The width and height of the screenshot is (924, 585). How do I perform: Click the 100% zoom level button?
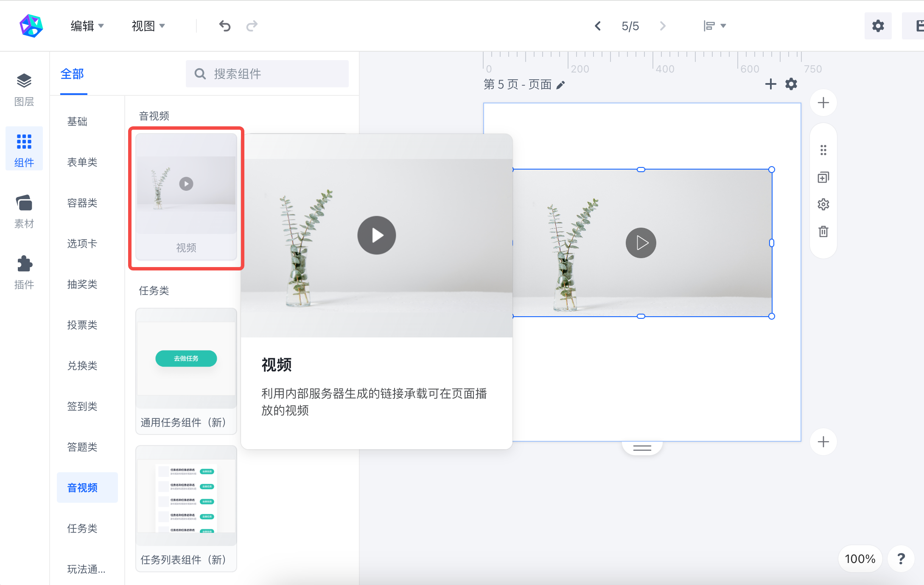click(860, 559)
